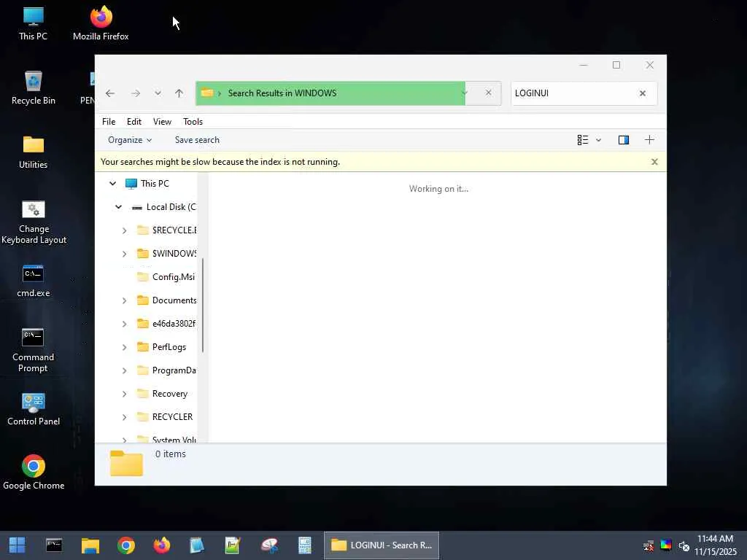Click LOGINUI - Search Results taskbar button

(382, 545)
